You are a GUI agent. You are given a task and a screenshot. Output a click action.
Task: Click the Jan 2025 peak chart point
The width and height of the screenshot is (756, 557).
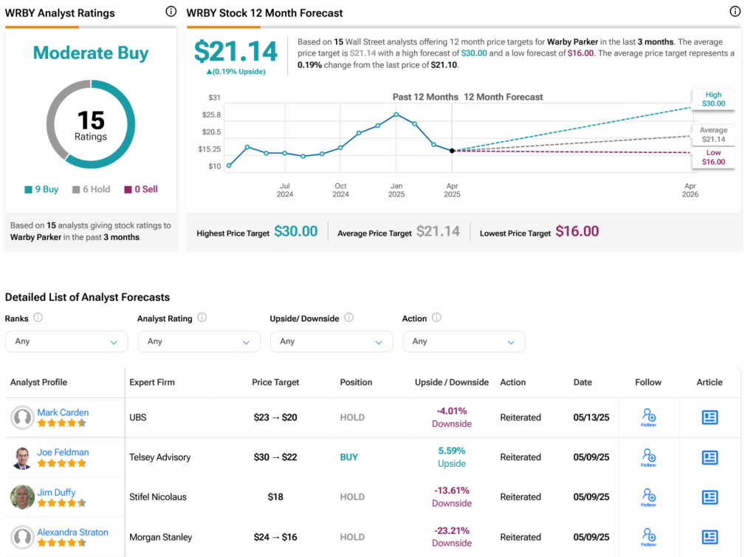(x=396, y=115)
